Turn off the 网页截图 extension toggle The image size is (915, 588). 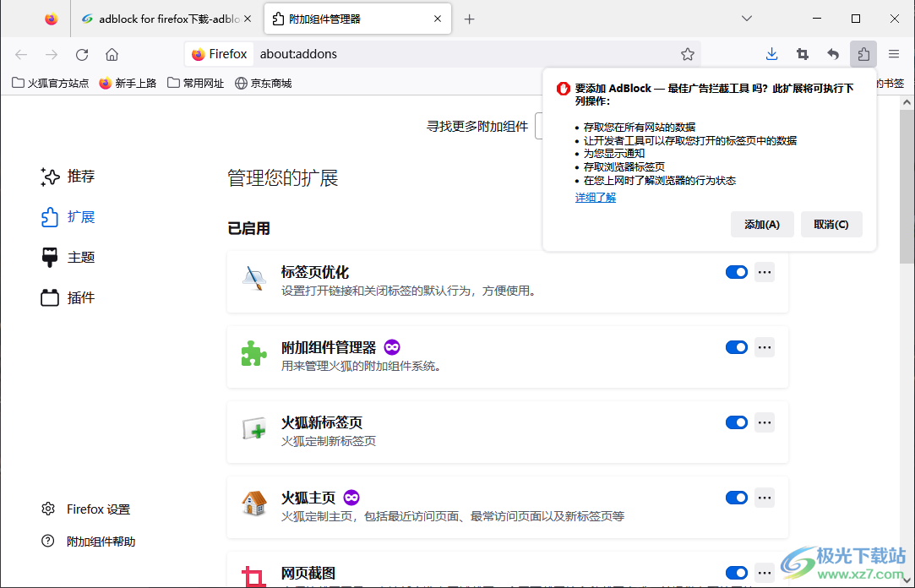coord(737,573)
